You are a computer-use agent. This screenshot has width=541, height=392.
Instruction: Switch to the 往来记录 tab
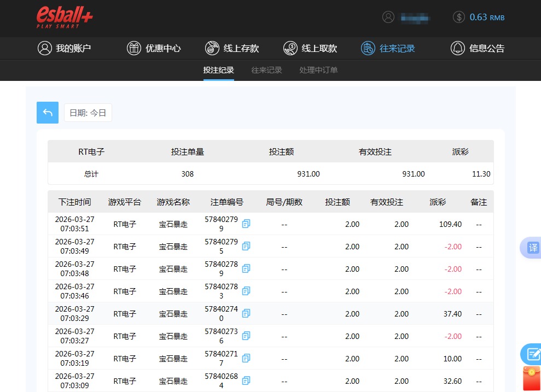point(266,70)
